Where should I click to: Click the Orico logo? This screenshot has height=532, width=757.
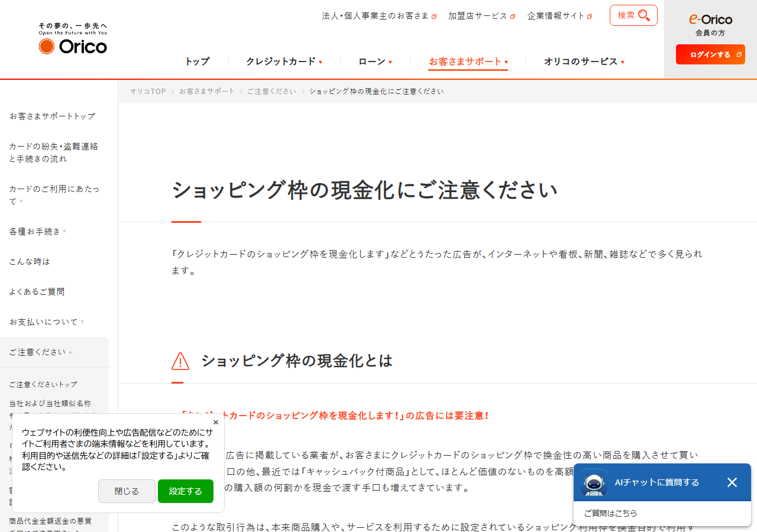coord(73,38)
